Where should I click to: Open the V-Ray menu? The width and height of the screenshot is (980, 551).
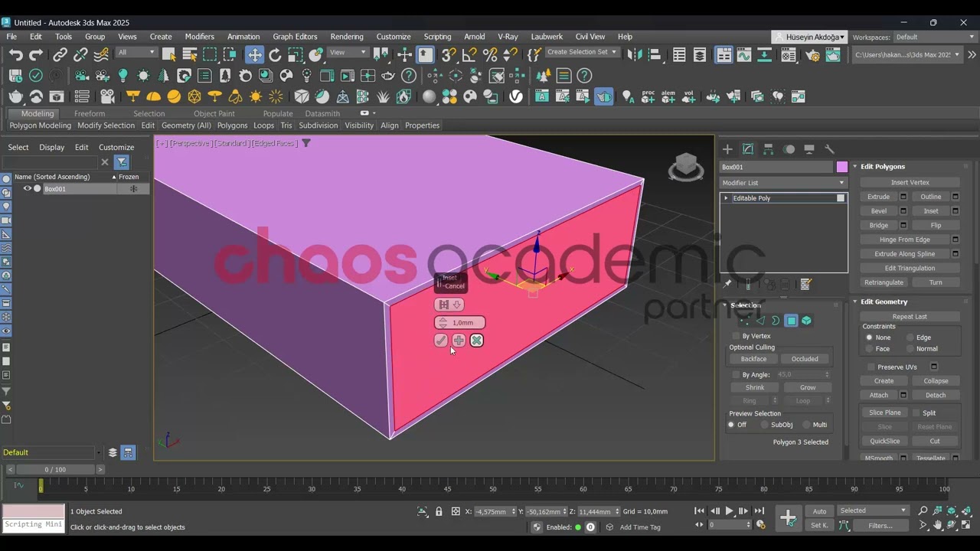tap(508, 37)
